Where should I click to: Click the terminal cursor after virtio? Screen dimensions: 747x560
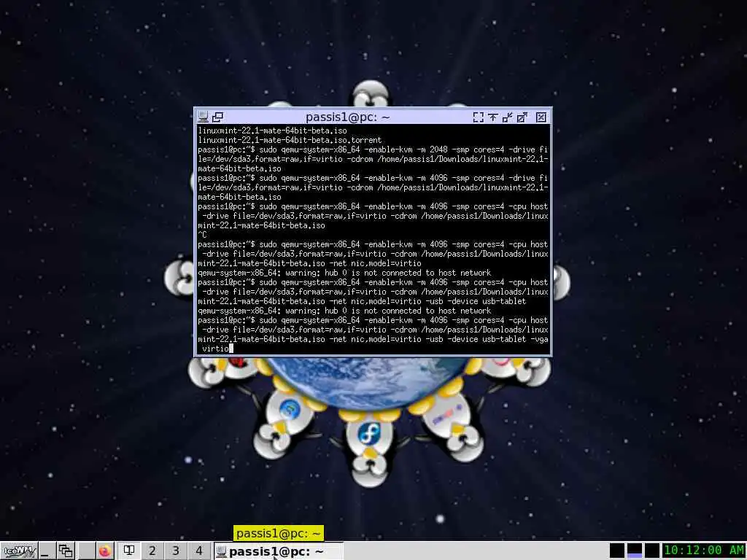pyautogui.click(x=231, y=349)
